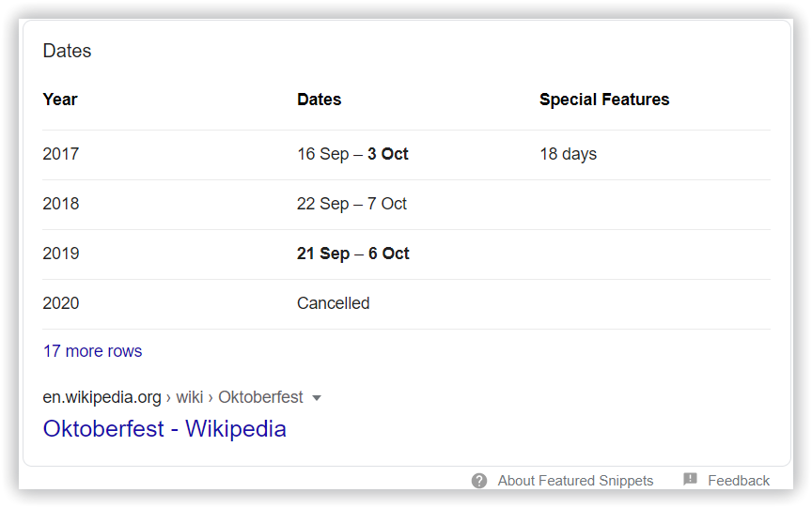Screen dimensions: 812x508
Task: Open the dropdown arrow beside Oktoberfest breadcrumb
Action: pyautogui.click(x=317, y=398)
